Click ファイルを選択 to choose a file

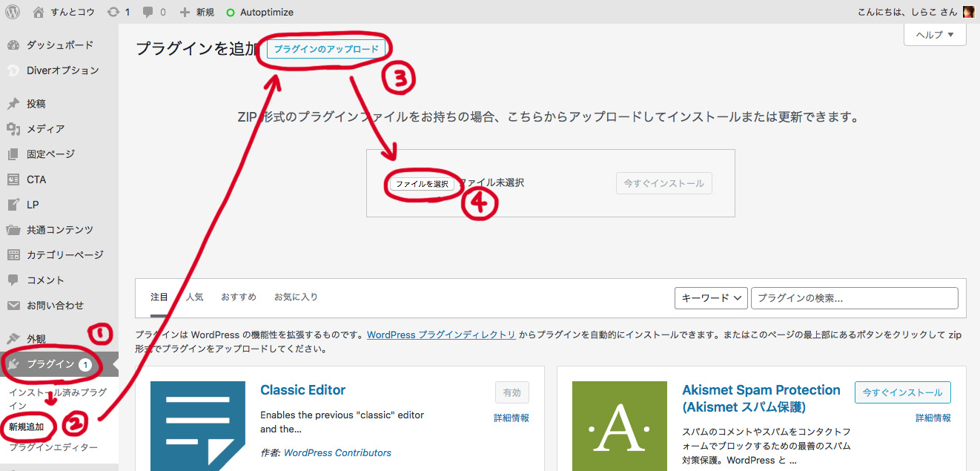click(x=422, y=184)
